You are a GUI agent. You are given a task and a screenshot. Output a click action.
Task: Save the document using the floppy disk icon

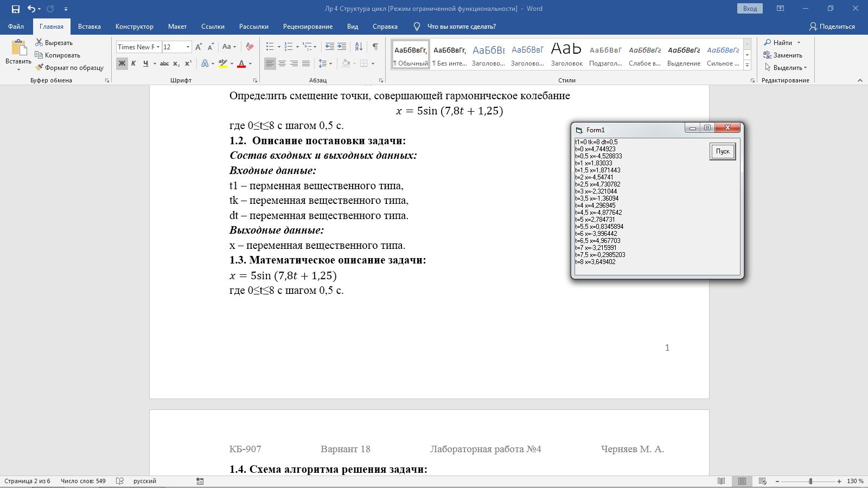[16, 9]
